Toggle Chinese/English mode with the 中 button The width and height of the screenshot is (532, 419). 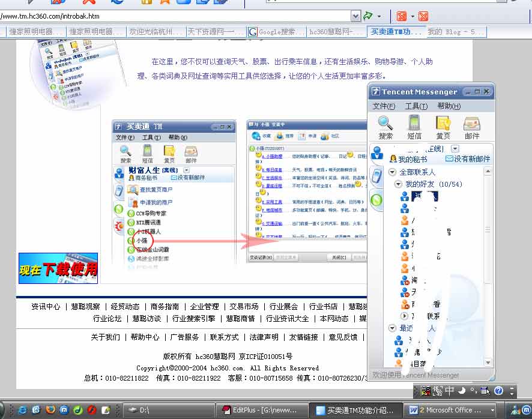coord(449,391)
